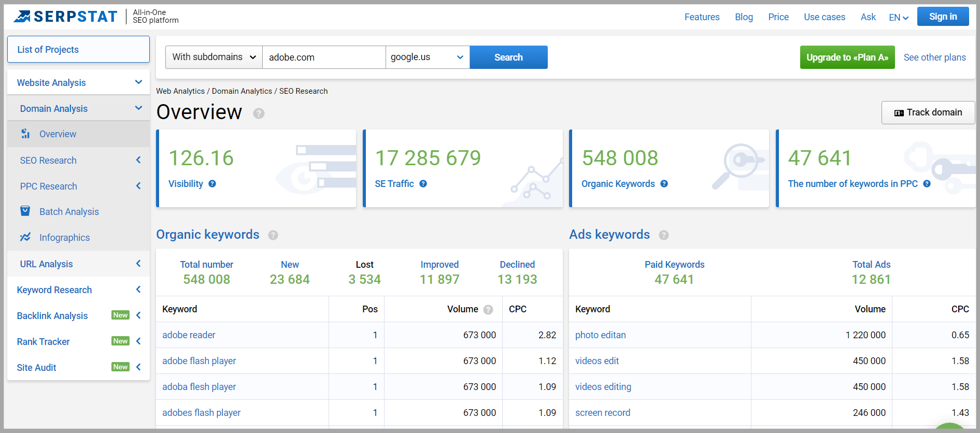Image resolution: width=980 pixels, height=433 pixels.
Task: Click the Track domain button icon
Action: pos(899,113)
